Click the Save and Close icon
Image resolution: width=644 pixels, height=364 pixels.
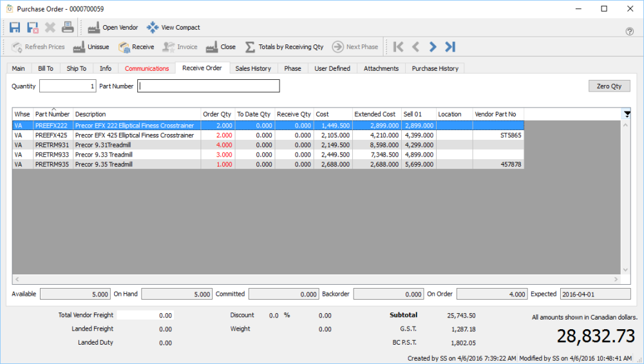tap(33, 28)
